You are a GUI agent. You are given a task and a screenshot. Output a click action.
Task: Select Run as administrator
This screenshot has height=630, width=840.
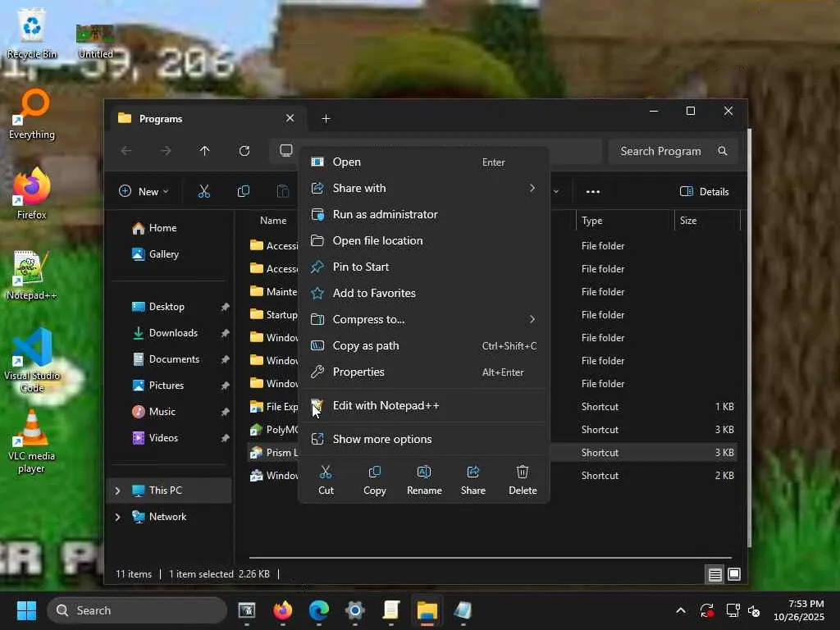(x=424, y=214)
